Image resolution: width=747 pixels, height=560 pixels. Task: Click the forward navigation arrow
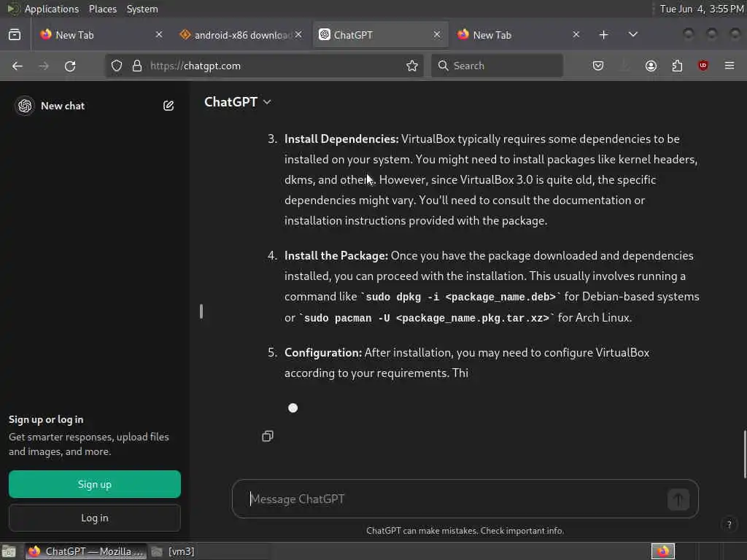43,66
